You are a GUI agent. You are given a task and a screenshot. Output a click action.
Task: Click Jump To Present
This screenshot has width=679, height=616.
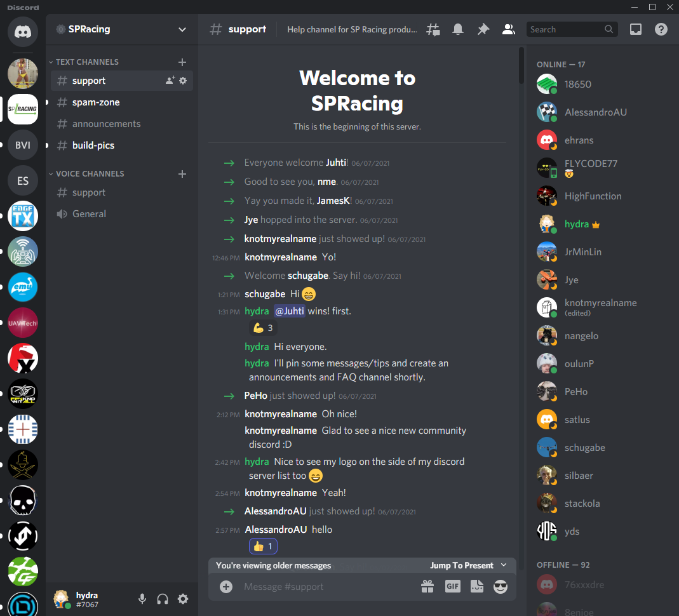(x=468, y=565)
